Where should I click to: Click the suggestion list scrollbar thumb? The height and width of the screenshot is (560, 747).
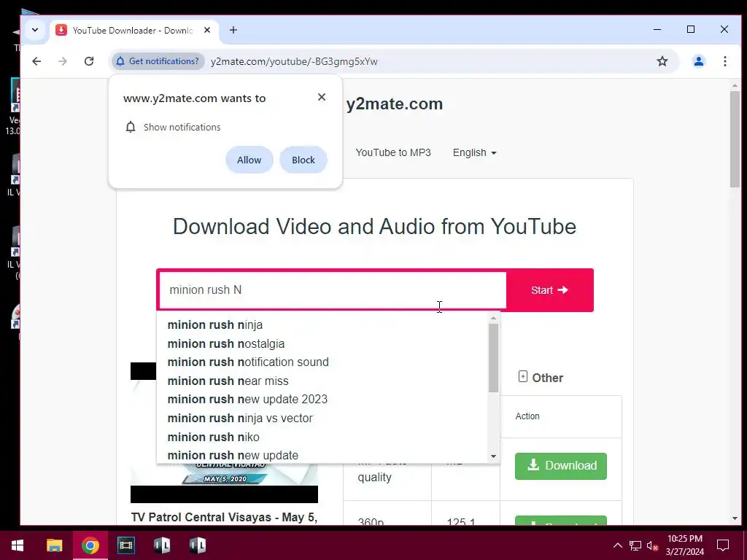494,358
